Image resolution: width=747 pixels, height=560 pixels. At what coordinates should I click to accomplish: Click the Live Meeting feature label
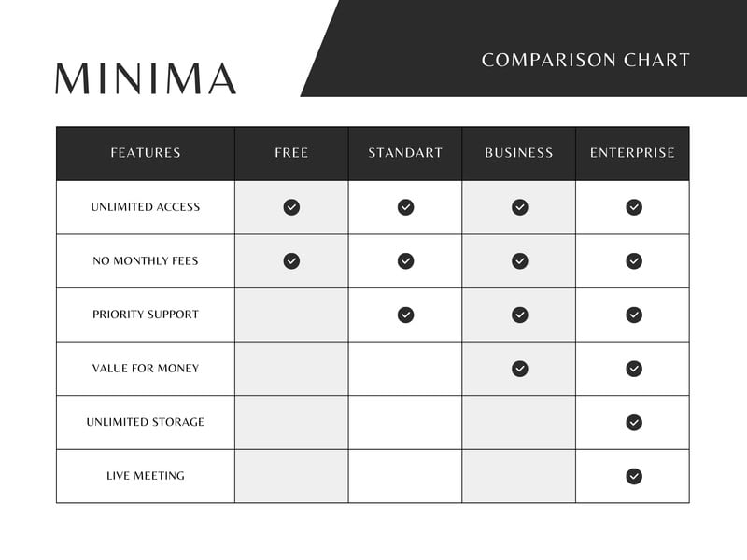(146, 476)
